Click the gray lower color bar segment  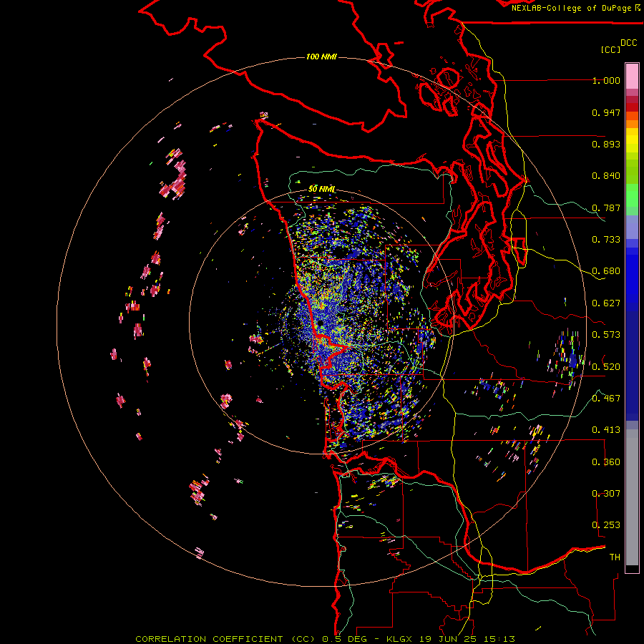(x=632, y=497)
